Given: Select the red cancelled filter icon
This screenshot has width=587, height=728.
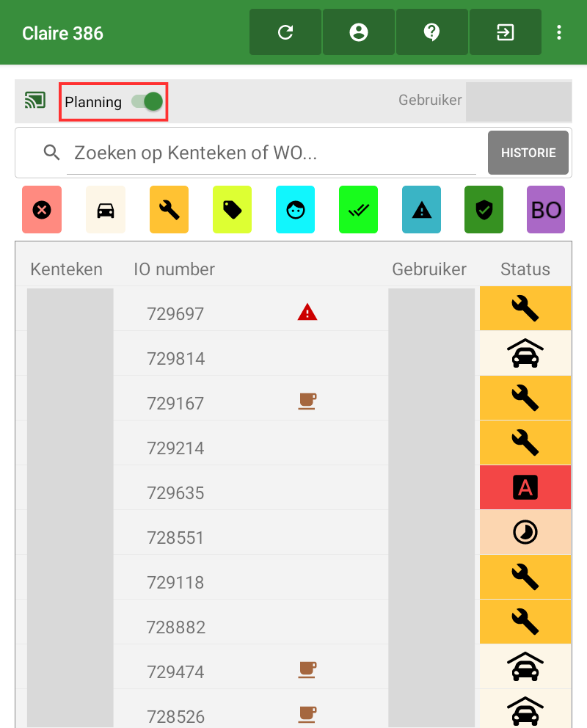Looking at the screenshot, I should pos(42,210).
